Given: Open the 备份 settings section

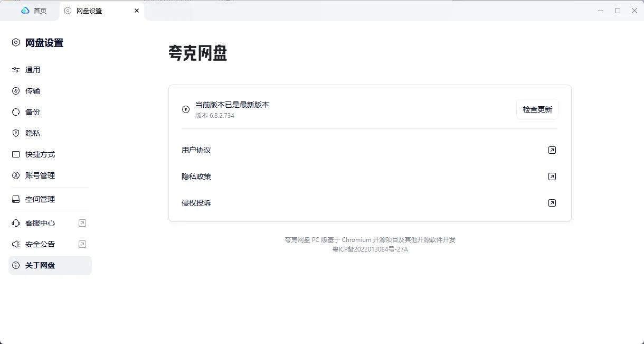Looking at the screenshot, I should tap(50, 112).
